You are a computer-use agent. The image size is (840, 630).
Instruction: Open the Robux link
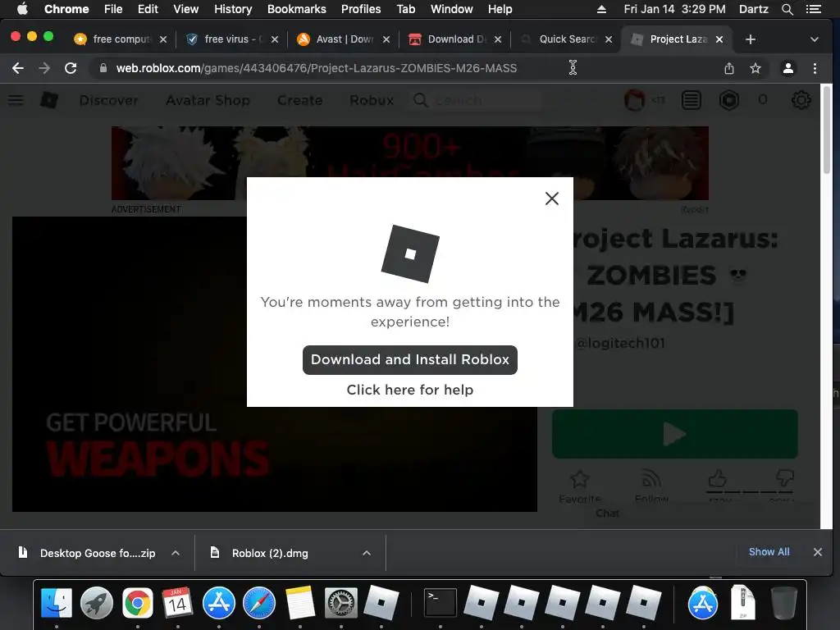(372, 100)
